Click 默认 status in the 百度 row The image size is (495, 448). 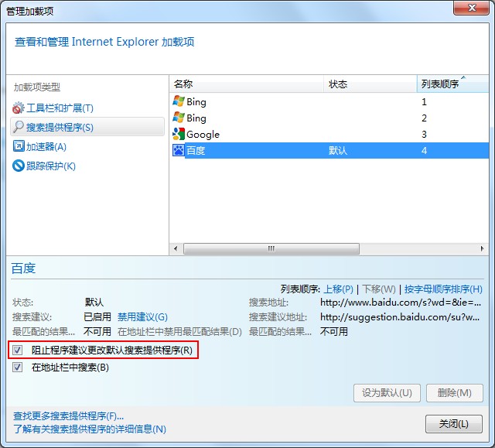(x=338, y=151)
